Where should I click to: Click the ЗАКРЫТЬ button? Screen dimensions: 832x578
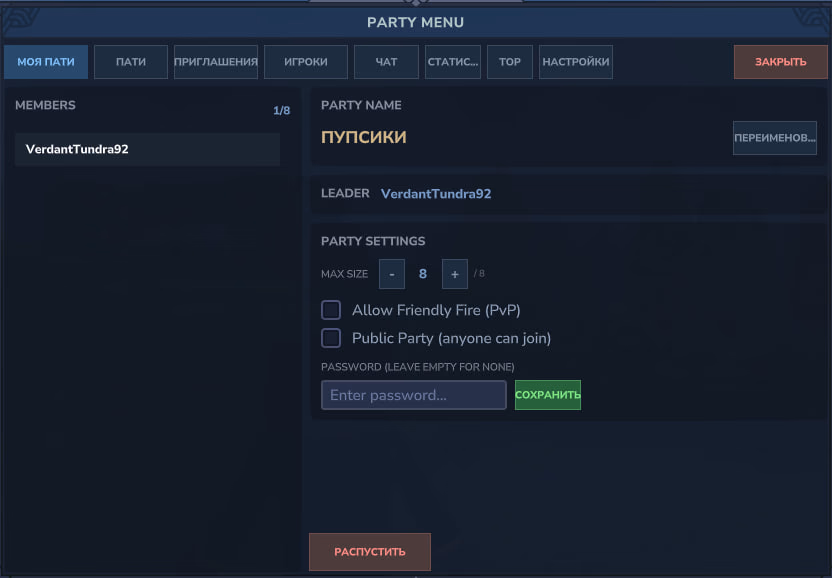click(x=781, y=62)
